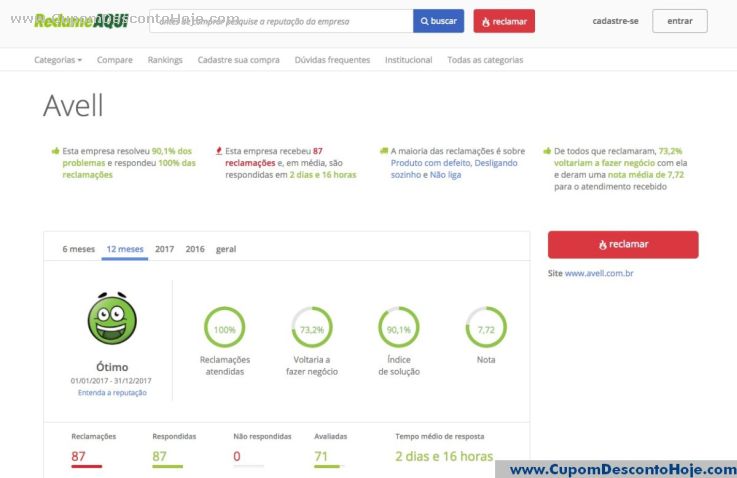
Task: Switch to the 2016 tab
Action: [195, 249]
